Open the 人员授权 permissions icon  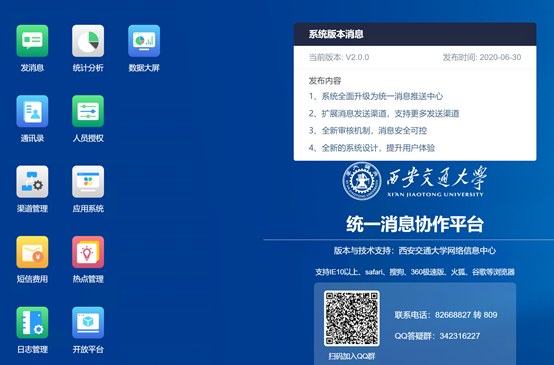(88, 111)
